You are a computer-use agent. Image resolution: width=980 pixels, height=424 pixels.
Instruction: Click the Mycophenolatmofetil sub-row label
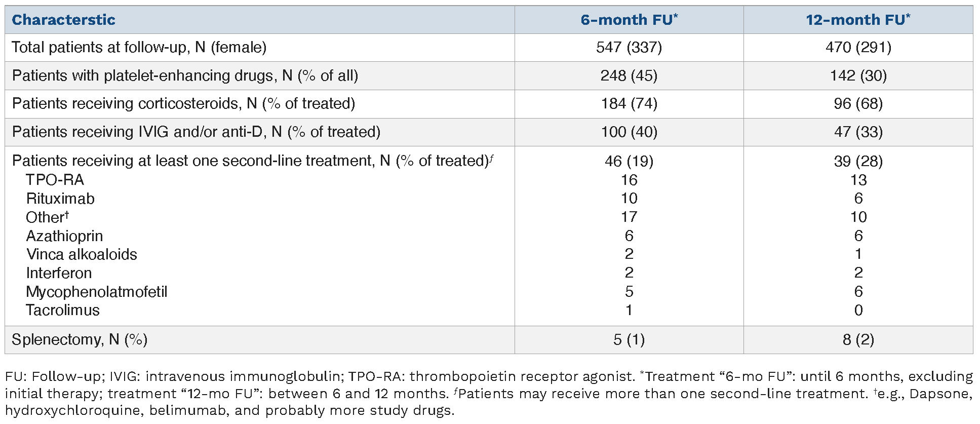96,292
